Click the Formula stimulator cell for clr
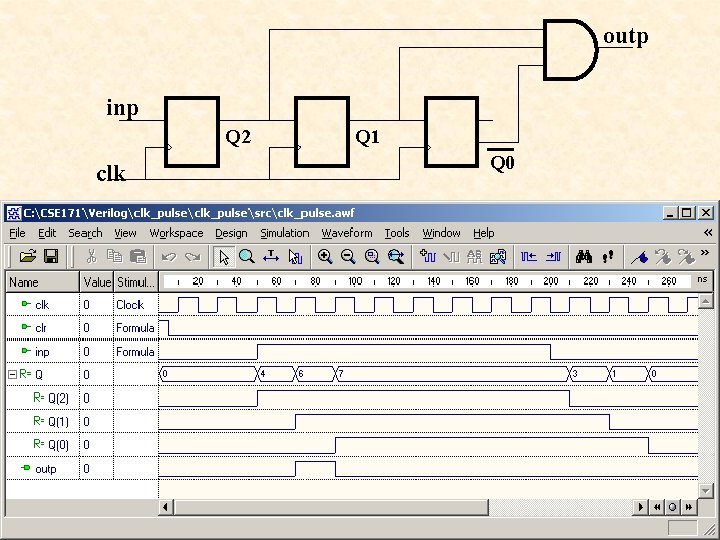The image size is (720, 540). (136, 328)
